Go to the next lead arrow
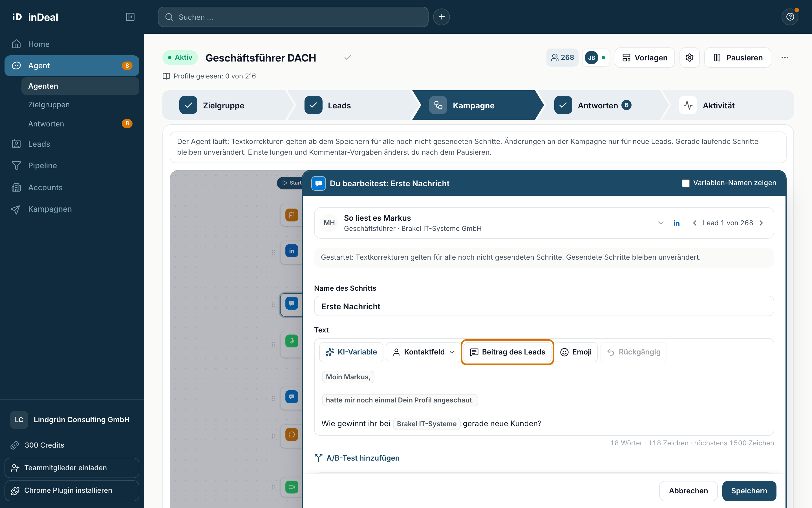This screenshot has width=812, height=508. 761,223
